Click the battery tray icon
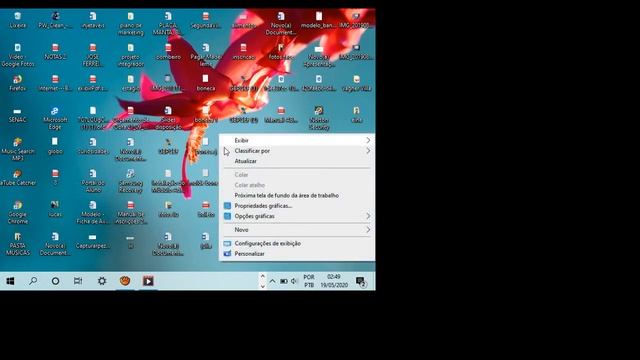Viewport: 640px width, 360px height. (284, 281)
